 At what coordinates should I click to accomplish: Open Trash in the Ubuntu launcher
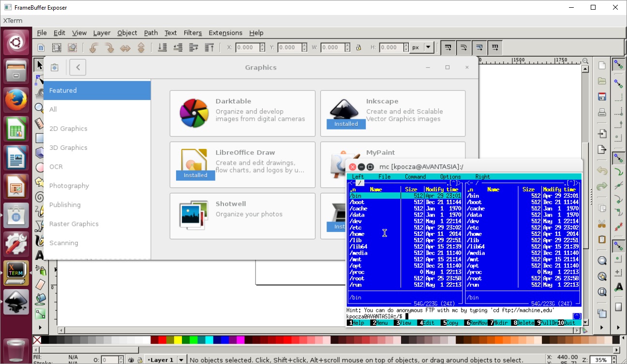pos(16,350)
